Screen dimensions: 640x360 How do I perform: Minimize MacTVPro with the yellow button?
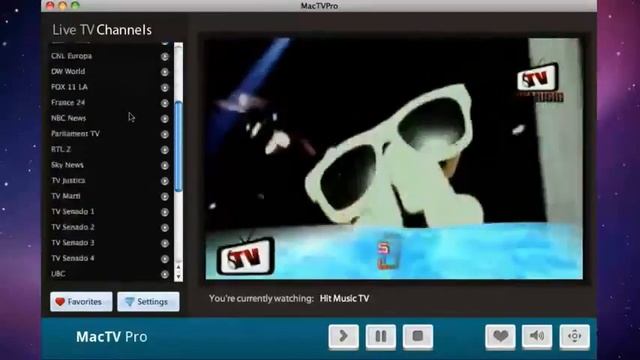pos(62,5)
